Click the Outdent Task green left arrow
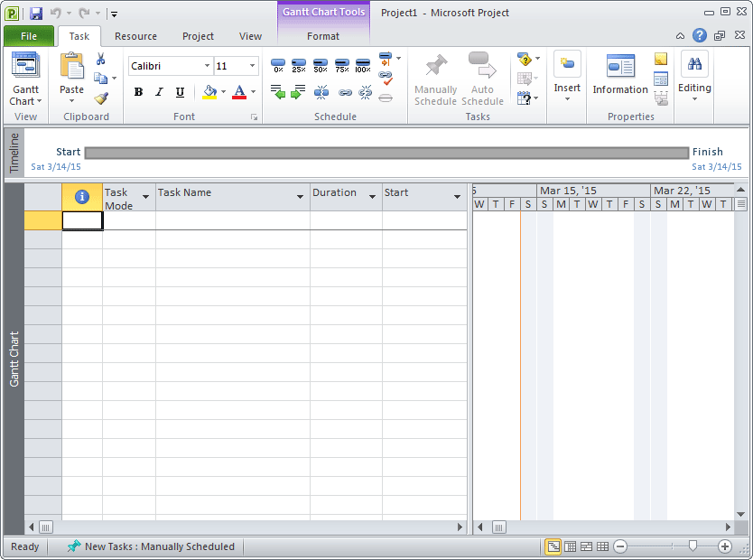Image resolution: width=753 pixels, height=560 pixels. 277,92
